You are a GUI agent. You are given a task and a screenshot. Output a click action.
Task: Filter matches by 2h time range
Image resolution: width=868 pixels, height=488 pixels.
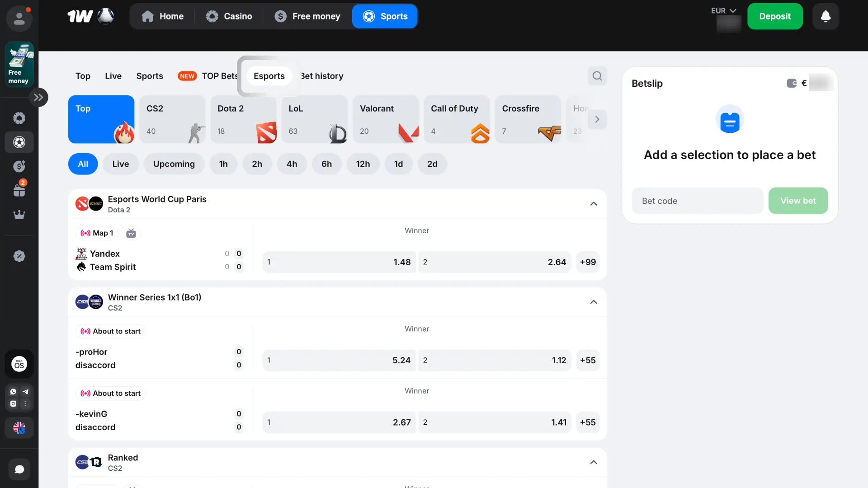(x=257, y=164)
